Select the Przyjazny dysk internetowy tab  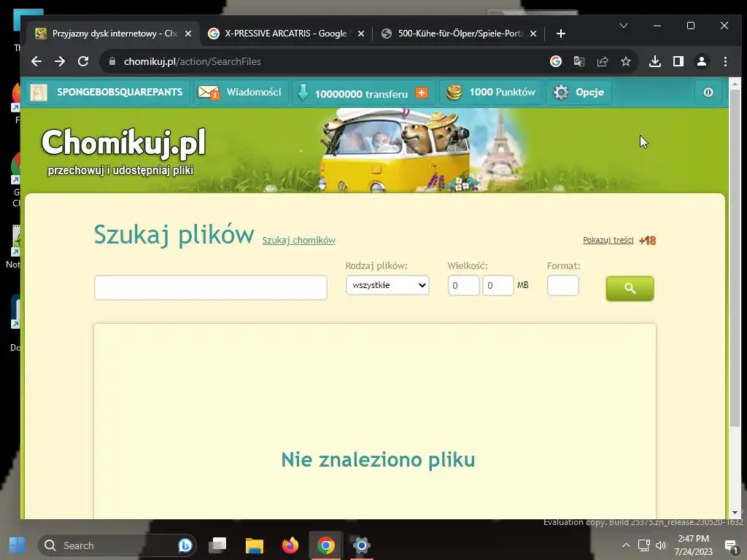pos(114,34)
